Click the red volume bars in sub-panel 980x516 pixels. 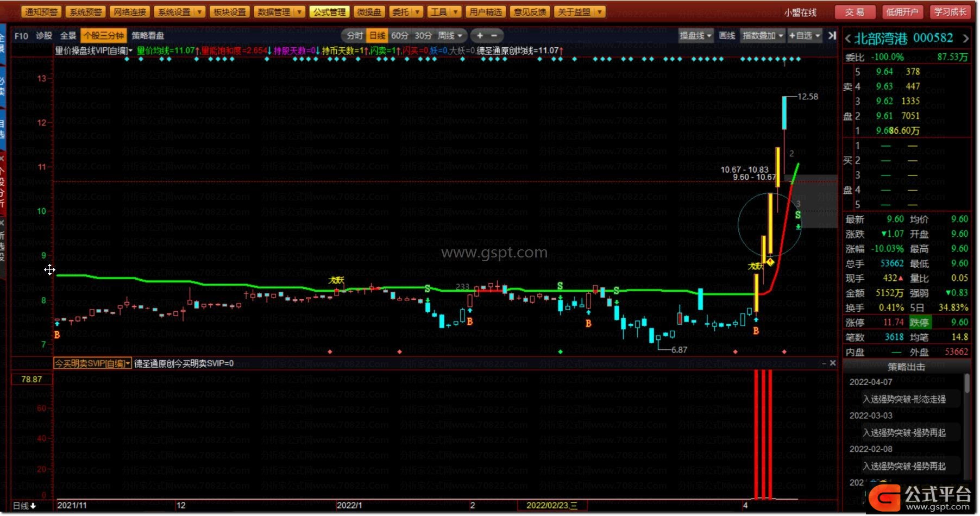[x=763, y=435]
